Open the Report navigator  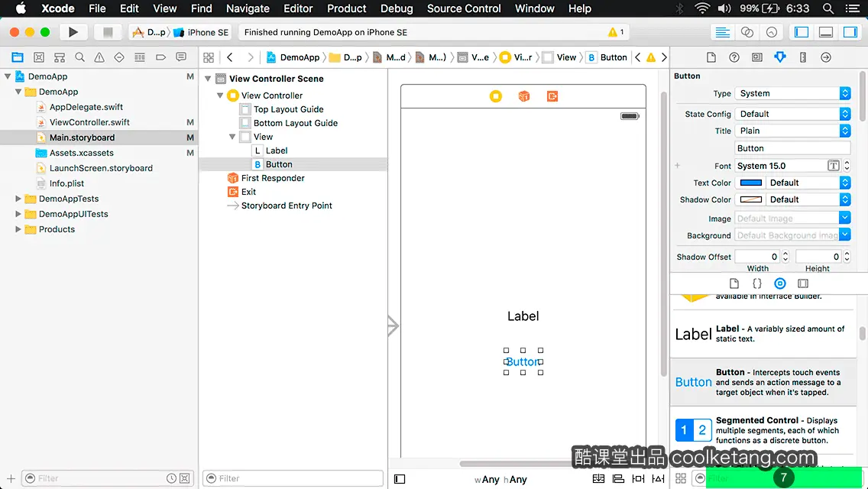point(181,57)
